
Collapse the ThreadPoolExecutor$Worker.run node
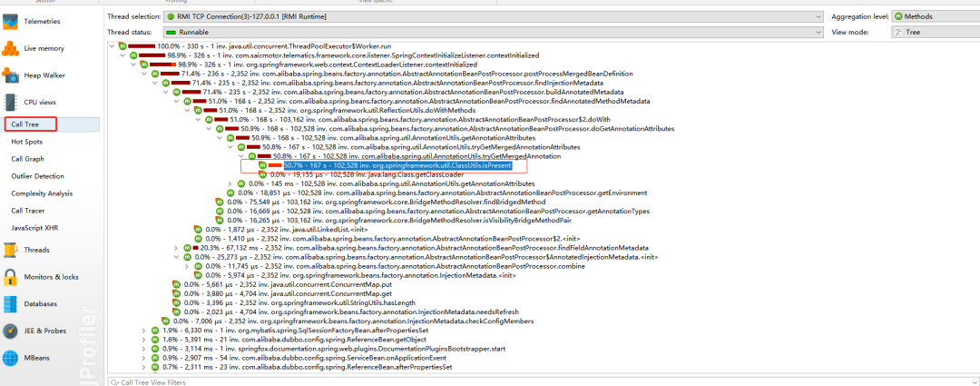112,46
